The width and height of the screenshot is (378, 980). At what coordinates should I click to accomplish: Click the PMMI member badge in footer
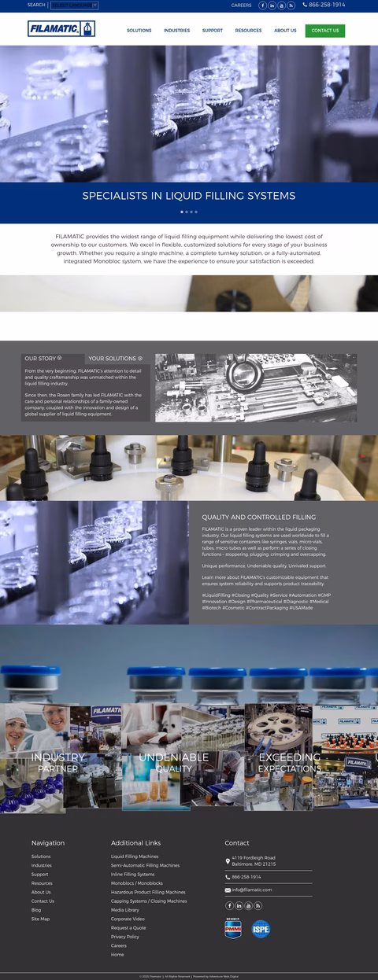click(x=233, y=928)
